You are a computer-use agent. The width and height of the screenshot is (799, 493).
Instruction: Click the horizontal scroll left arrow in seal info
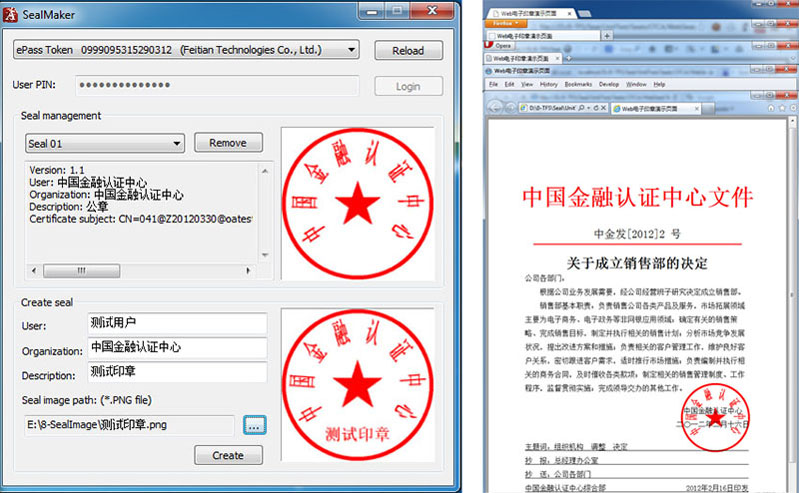[x=34, y=270]
